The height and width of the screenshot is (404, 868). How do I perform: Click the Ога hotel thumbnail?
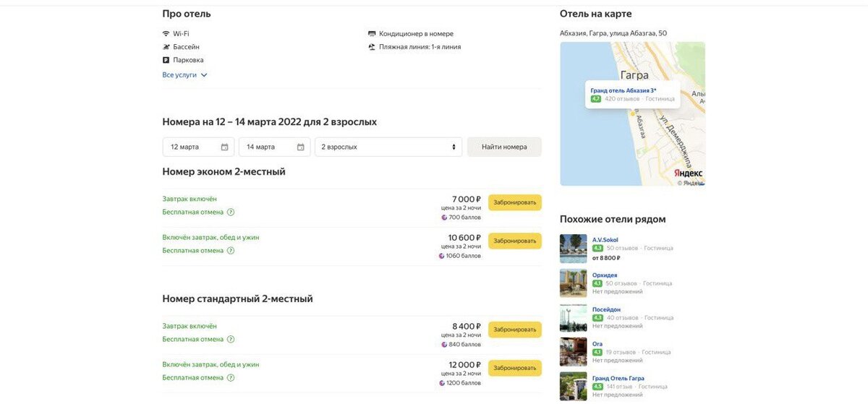[574, 352]
